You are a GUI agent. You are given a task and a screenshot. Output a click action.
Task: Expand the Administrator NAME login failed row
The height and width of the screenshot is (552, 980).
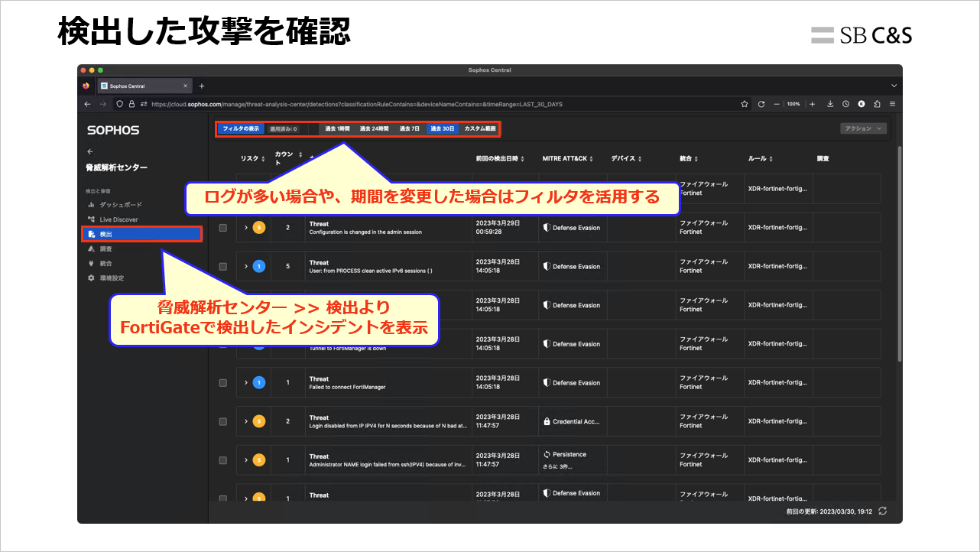(246, 460)
